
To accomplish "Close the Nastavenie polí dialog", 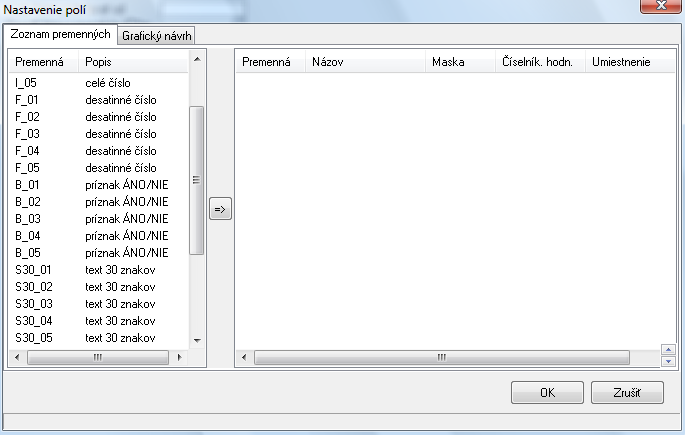I will coord(659,9).
